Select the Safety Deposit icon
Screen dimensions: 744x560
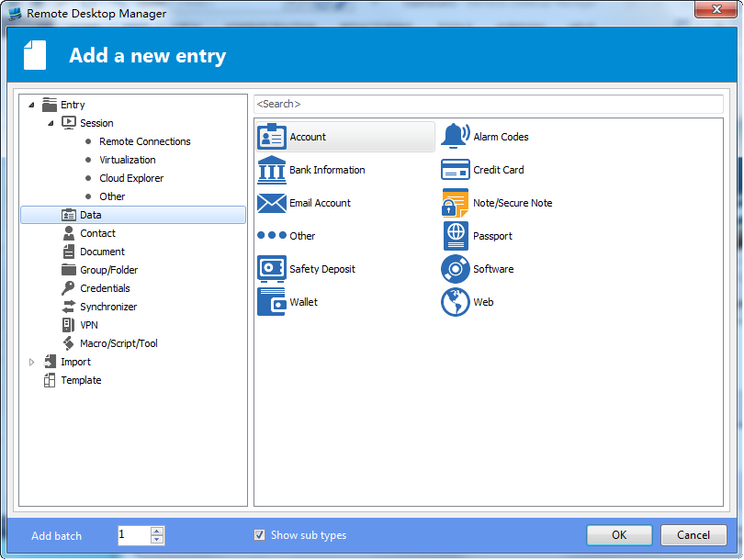[x=272, y=269]
